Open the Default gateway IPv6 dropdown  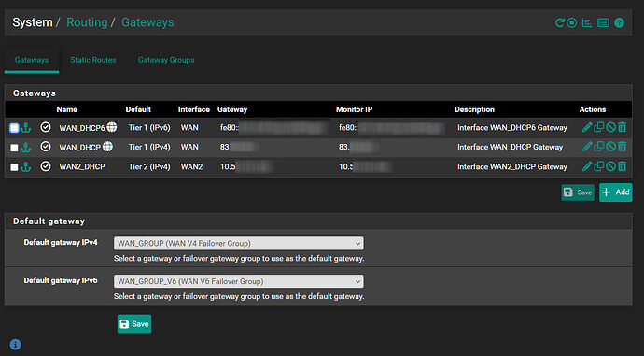[x=239, y=281]
